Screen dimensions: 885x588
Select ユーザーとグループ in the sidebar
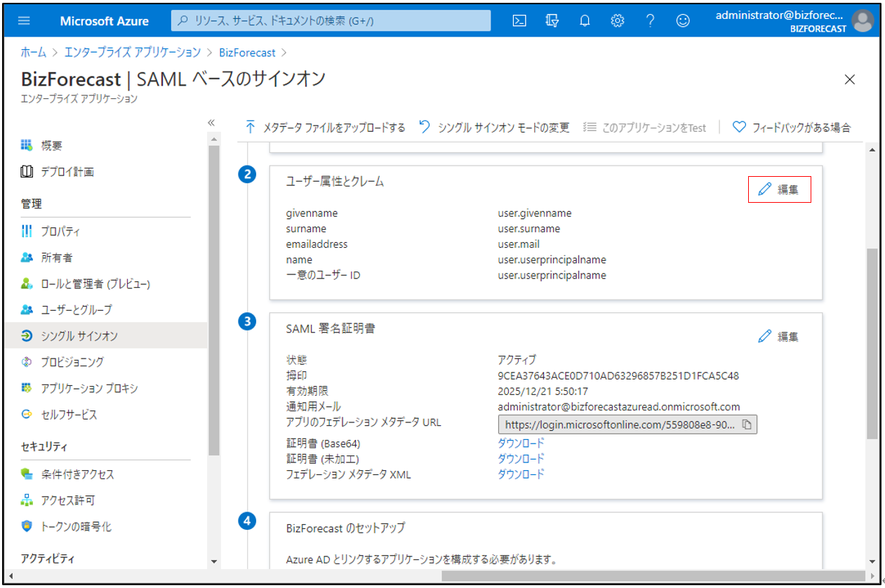point(76,309)
